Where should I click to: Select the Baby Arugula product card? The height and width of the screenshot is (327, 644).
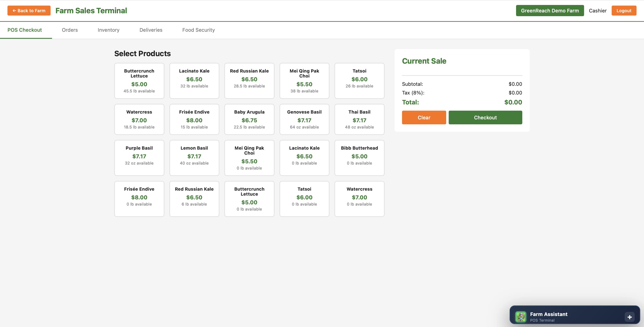click(249, 119)
